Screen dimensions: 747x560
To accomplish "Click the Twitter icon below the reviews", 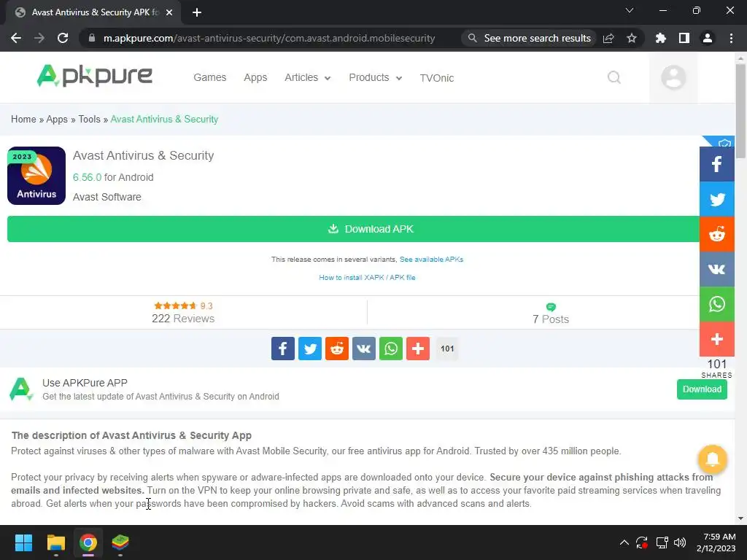I will [310, 349].
